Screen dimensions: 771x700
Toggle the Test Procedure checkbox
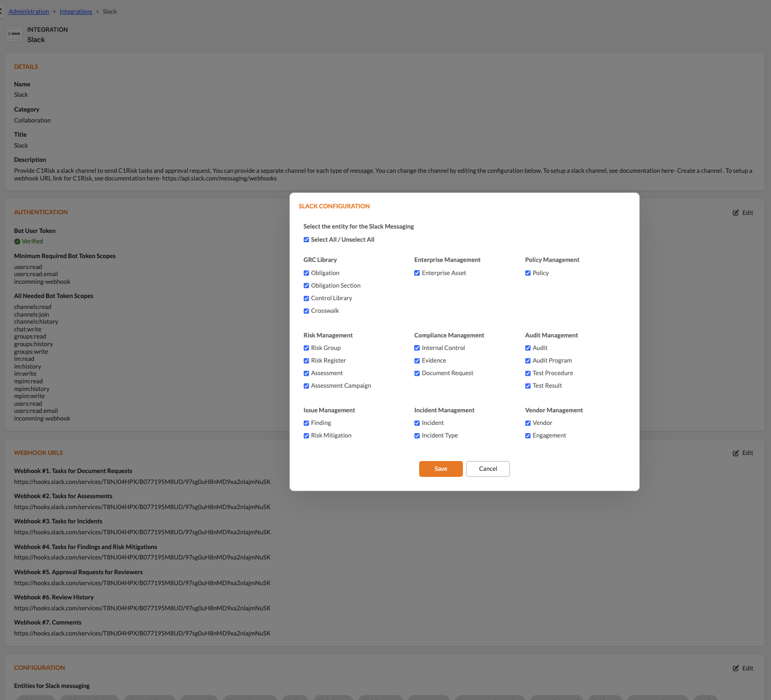click(x=528, y=373)
